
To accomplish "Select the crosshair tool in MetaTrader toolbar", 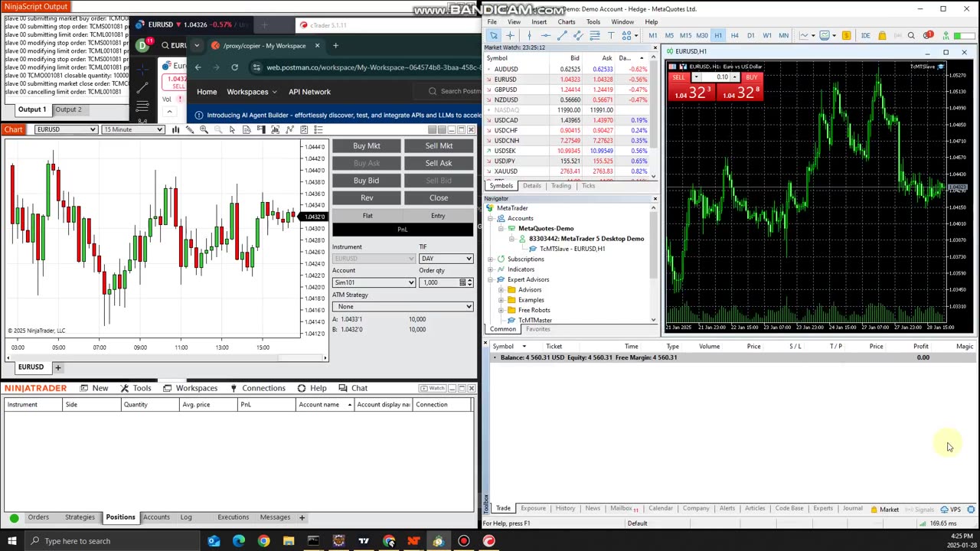I will [510, 35].
